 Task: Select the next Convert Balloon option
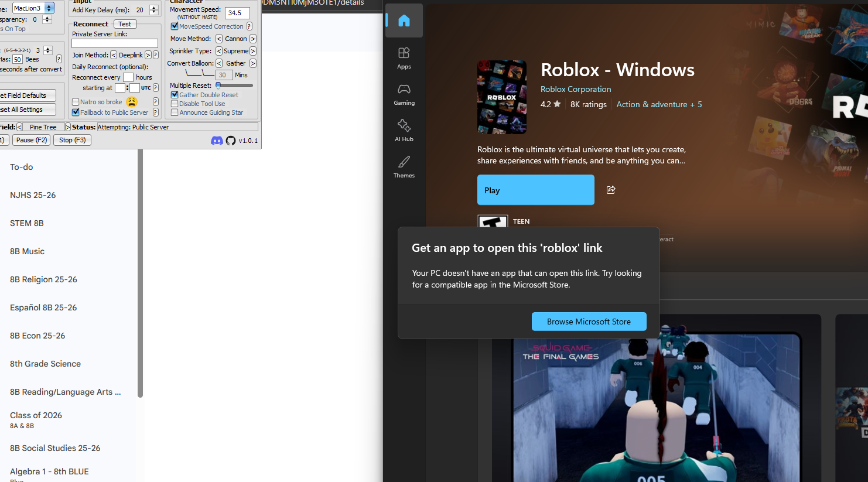pos(253,63)
